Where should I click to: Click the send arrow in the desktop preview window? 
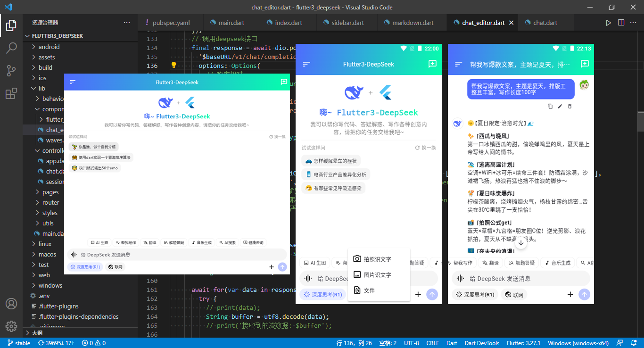(x=282, y=267)
